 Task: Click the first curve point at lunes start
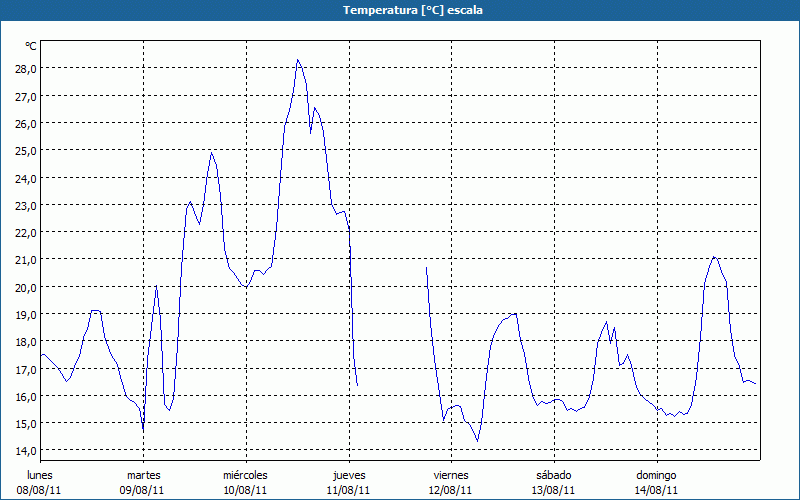tap(41, 355)
